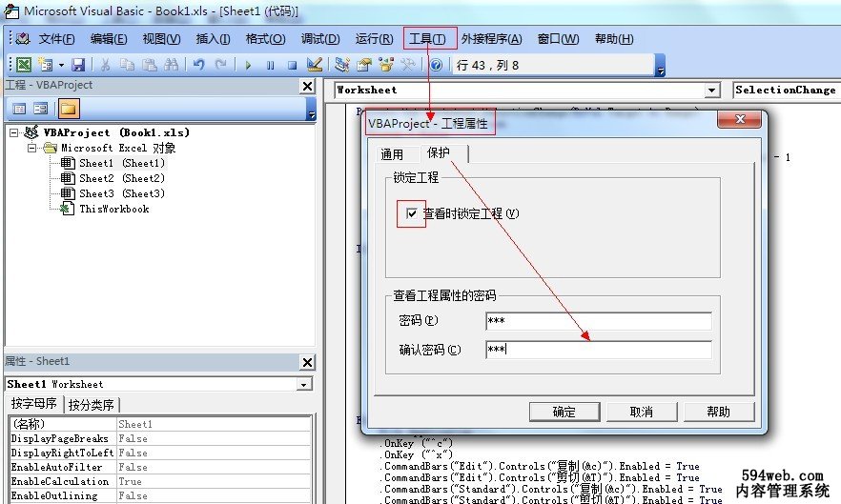
Task: Open the Sheet1 Worksheet properties dropdown
Action: (303, 384)
